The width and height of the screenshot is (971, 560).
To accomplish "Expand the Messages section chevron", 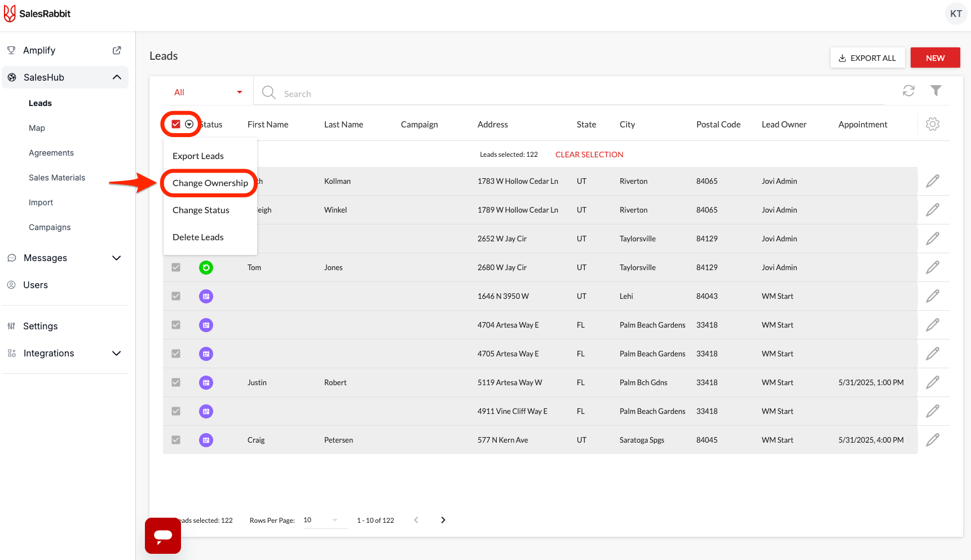I will click(117, 258).
